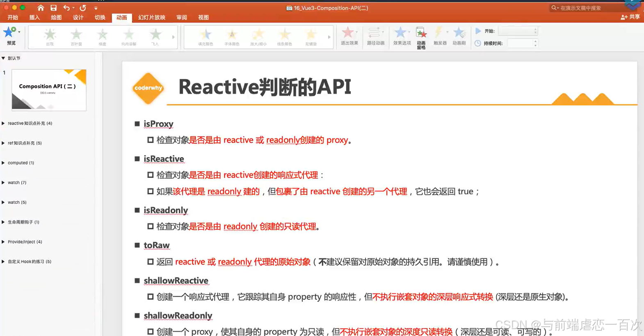Screen dimensions: 644x336
Task: Switch to the 插入 ribbon tab
Action: click(x=34, y=17)
